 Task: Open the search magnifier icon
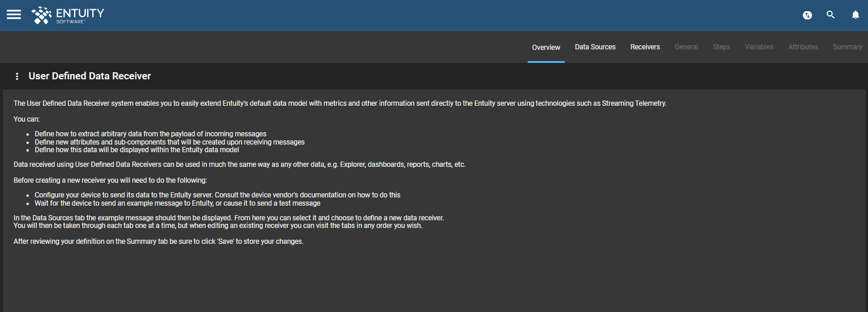(x=830, y=15)
